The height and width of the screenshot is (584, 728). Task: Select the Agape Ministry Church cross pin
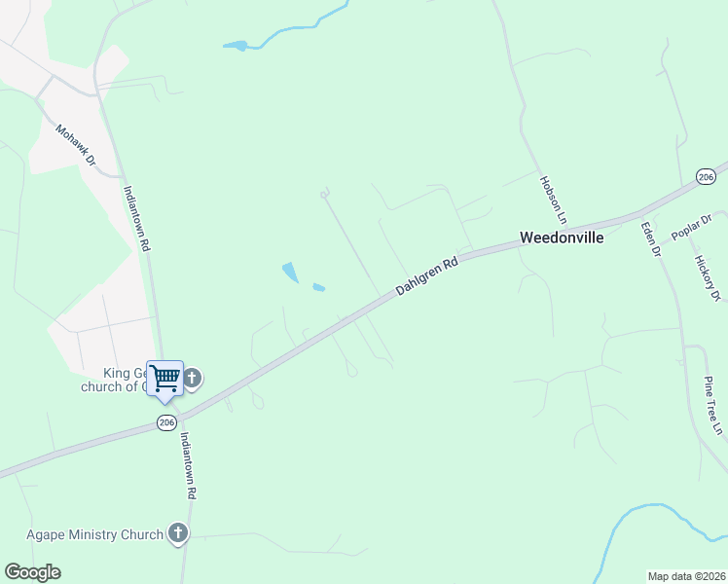tap(178, 533)
